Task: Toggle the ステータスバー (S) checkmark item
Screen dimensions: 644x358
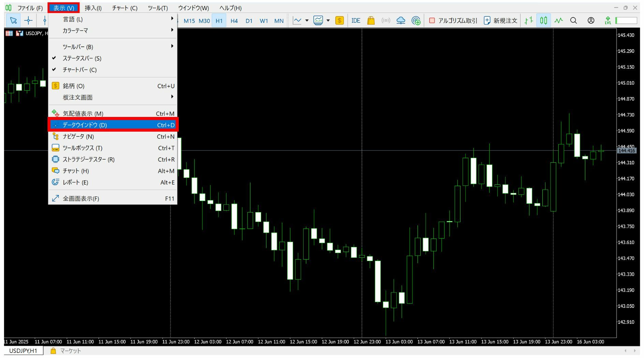Action: (x=82, y=58)
